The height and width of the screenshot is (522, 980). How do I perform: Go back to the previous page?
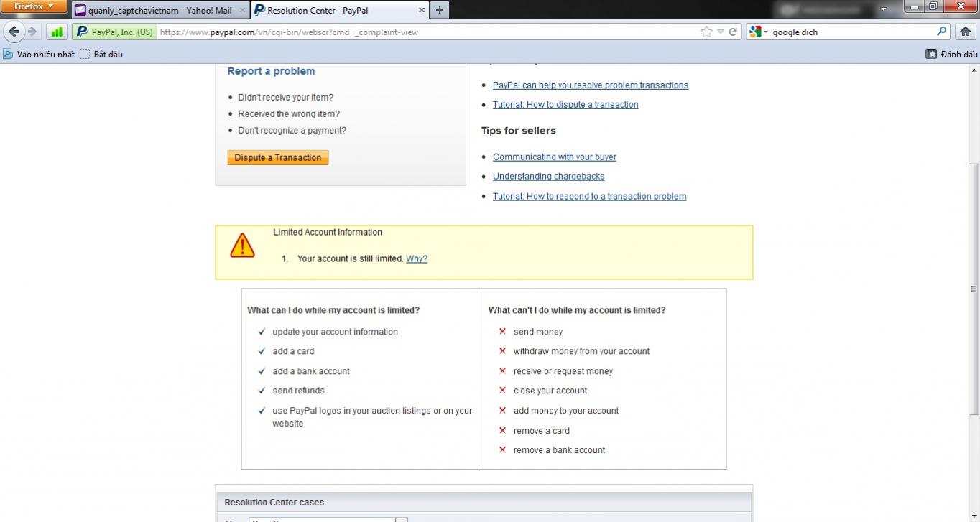click(x=14, y=32)
